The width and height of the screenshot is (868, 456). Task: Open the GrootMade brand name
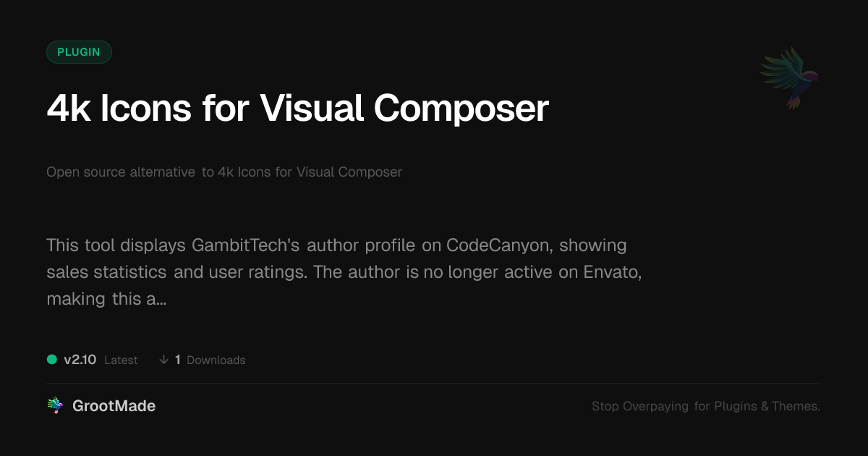pos(114,406)
